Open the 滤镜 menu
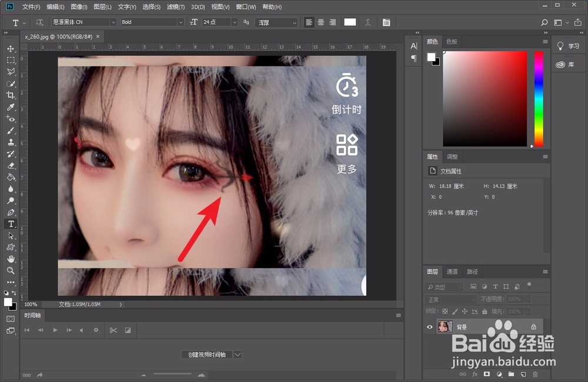This screenshot has height=382, width=588. 176,6
